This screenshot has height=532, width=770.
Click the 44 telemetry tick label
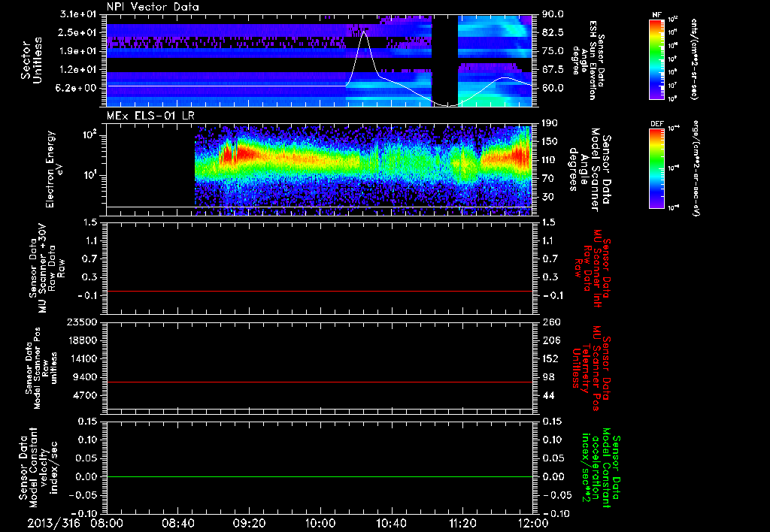pos(548,395)
